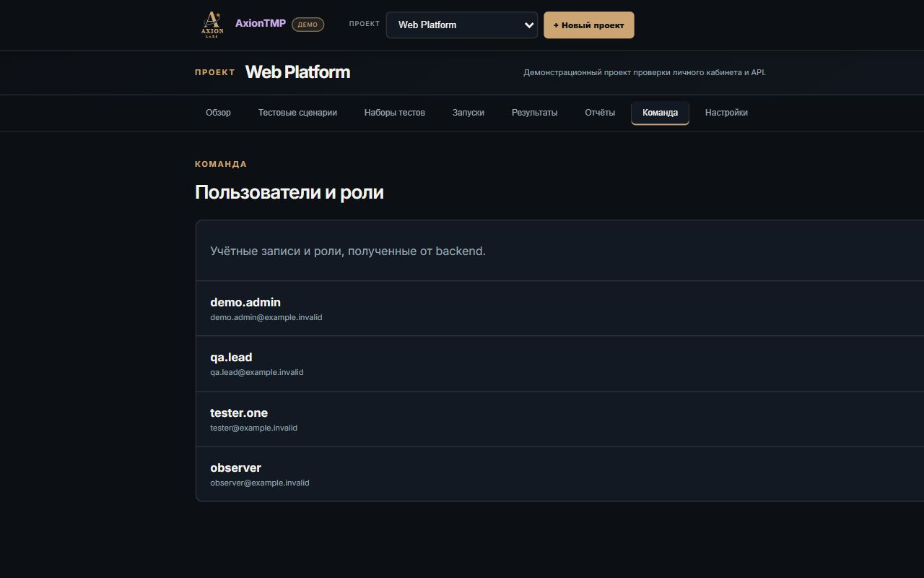924x578 pixels.
Task: Click the "+ Новый проект" button
Action: pyautogui.click(x=589, y=25)
